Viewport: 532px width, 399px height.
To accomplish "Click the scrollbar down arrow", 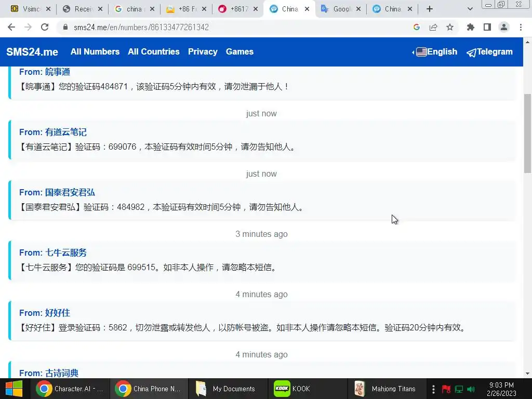I will 528,374.
